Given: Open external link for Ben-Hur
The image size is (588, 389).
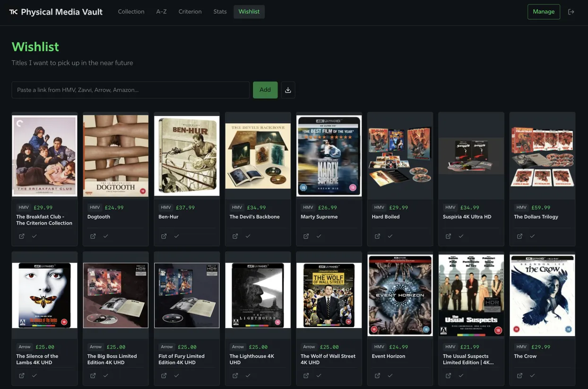Looking at the screenshot, I should coord(164,236).
